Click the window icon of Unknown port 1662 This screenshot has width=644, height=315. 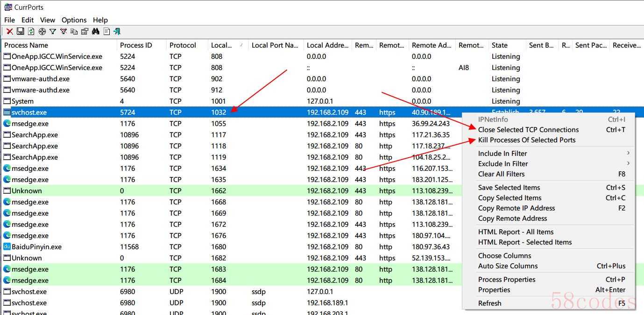coord(7,191)
